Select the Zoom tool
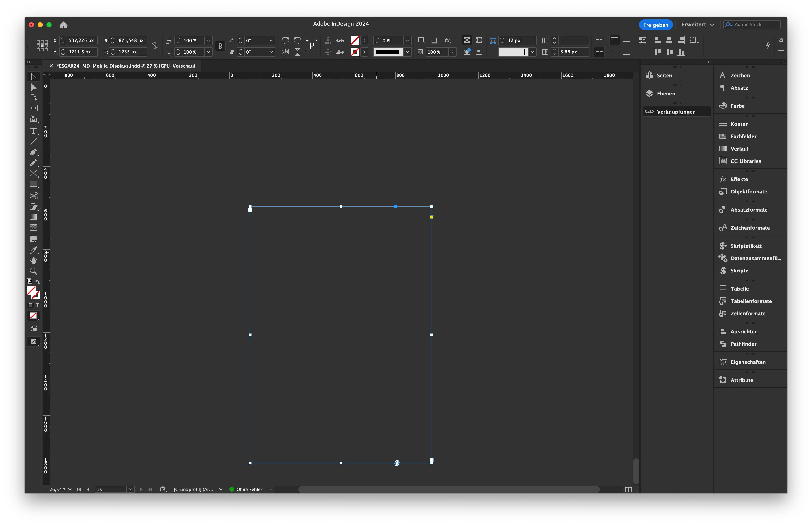Image resolution: width=812 pixels, height=526 pixels. point(34,271)
